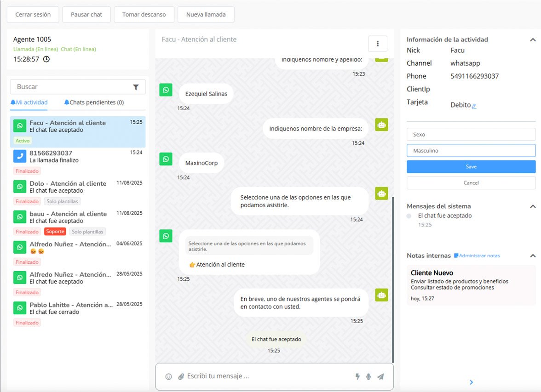
Task: Record a voice message with microphone icon
Action: [x=368, y=376]
